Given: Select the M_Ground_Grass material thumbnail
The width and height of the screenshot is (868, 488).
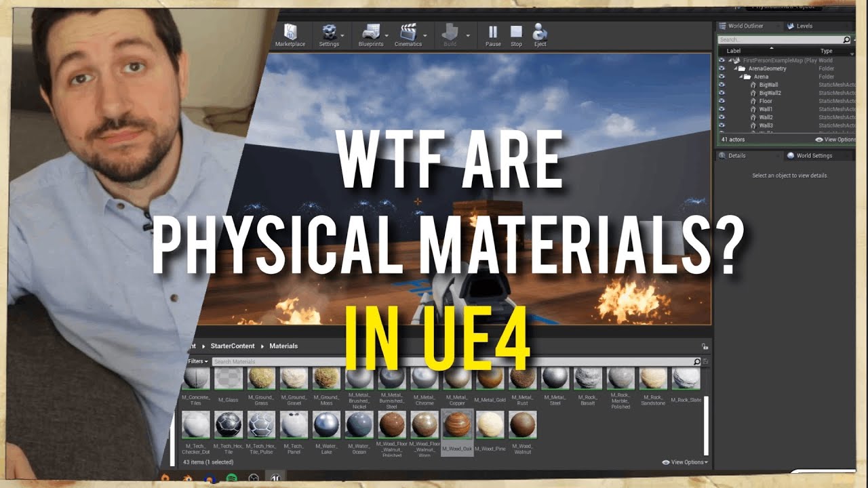Looking at the screenshot, I should click(x=262, y=378).
